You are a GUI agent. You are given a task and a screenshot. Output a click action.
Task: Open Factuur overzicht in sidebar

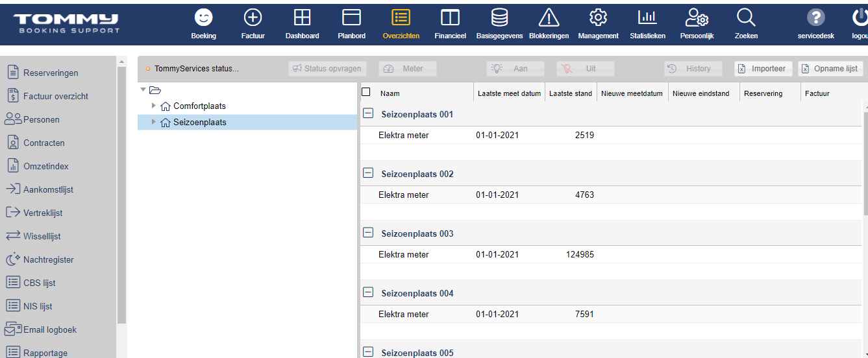click(x=56, y=96)
